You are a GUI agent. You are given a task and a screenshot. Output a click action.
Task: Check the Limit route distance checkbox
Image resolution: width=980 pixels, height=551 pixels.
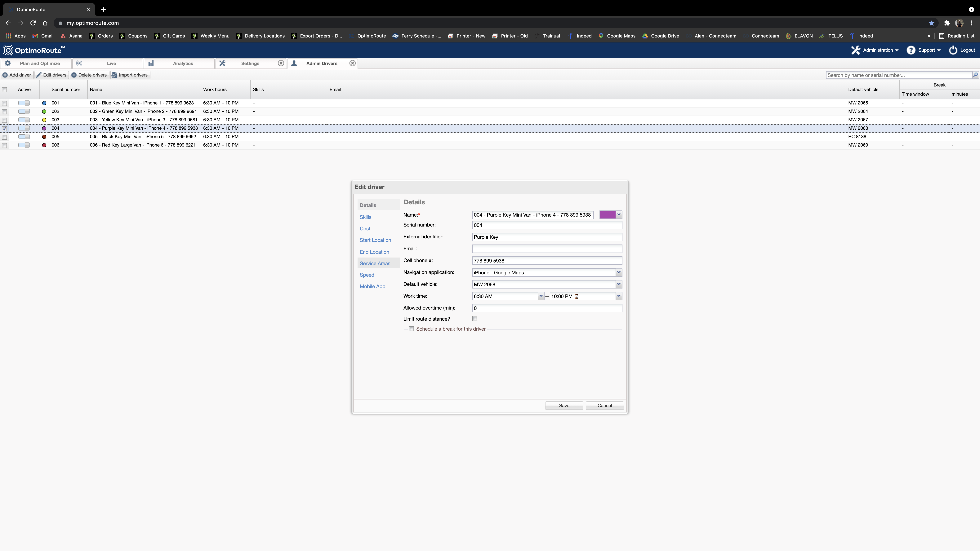(475, 319)
